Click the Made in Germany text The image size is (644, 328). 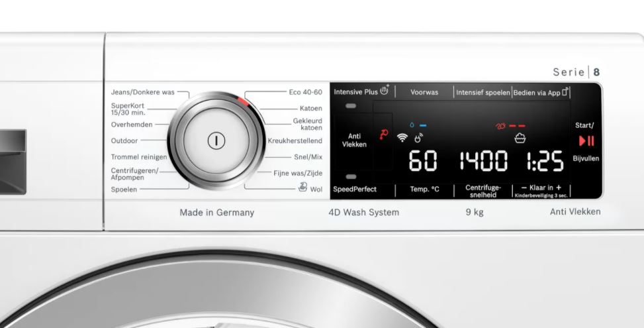[217, 213]
